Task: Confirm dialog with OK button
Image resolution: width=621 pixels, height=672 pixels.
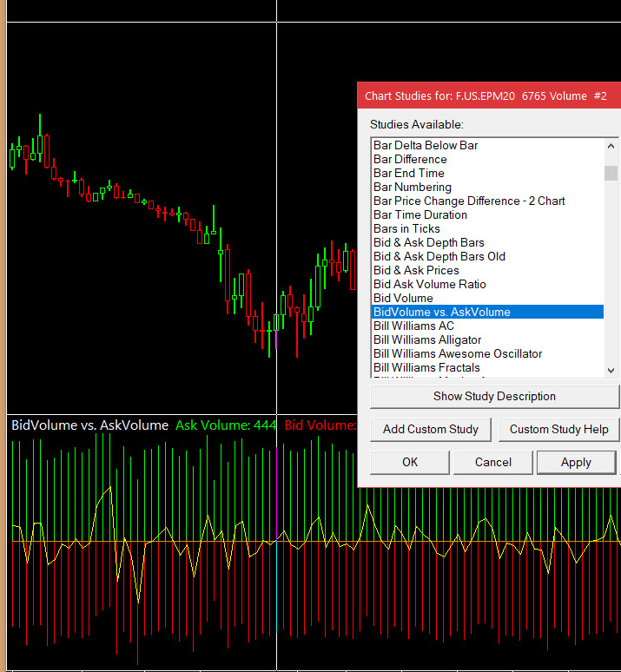Action: 410,462
